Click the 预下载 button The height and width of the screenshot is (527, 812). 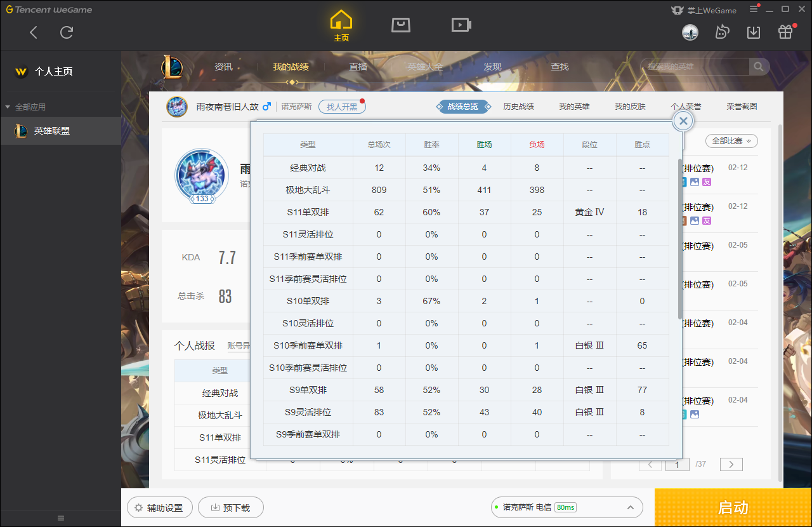[230, 508]
